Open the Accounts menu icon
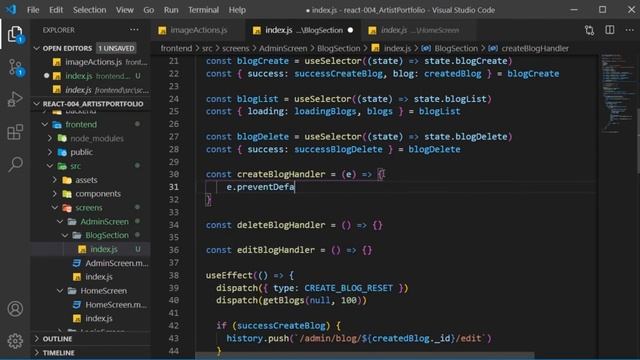The height and width of the screenshot is (360, 640). click(15, 309)
